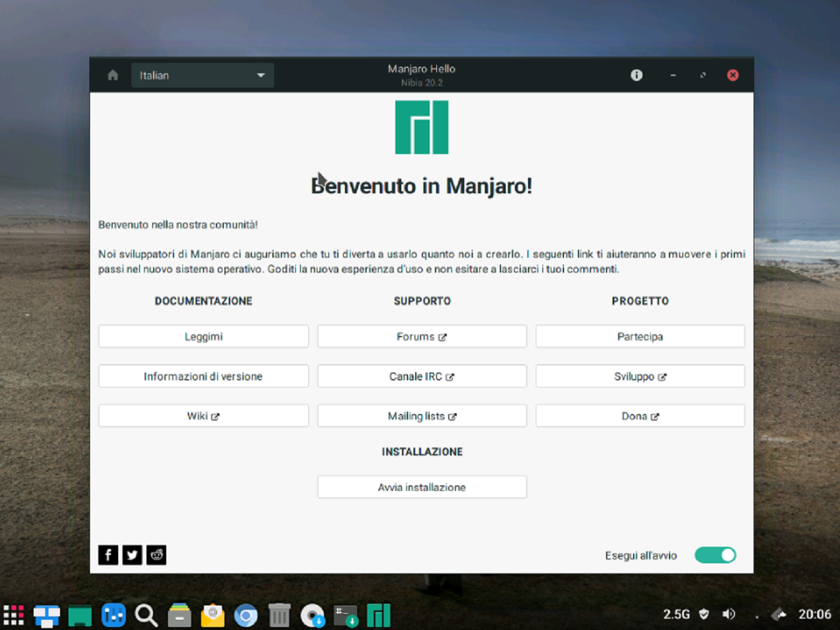This screenshot has height=630, width=840.
Task: Open the info (i) icon in the title bar
Action: click(x=636, y=75)
